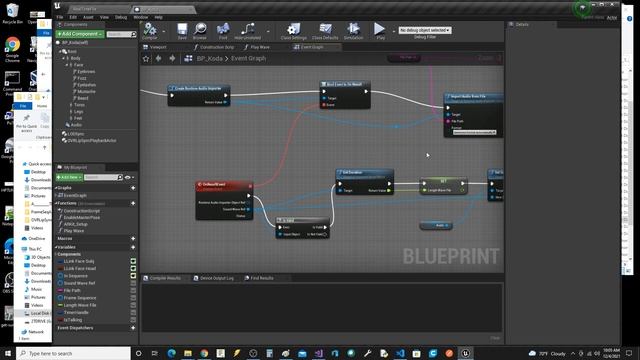Add a new function with Functions plus icon
The width and height of the screenshot is (640, 360).
(133, 203)
